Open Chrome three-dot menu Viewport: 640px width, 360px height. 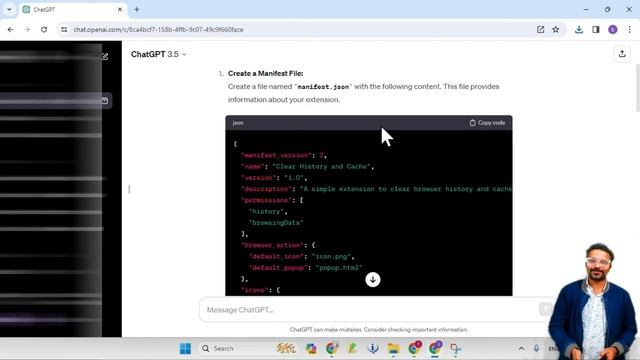click(629, 29)
